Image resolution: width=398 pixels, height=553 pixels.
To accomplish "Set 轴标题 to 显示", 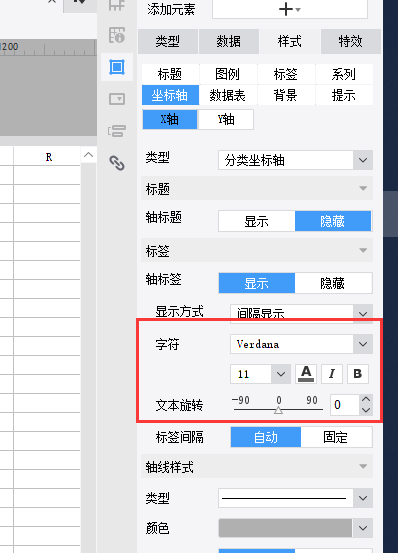I will [x=257, y=221].
